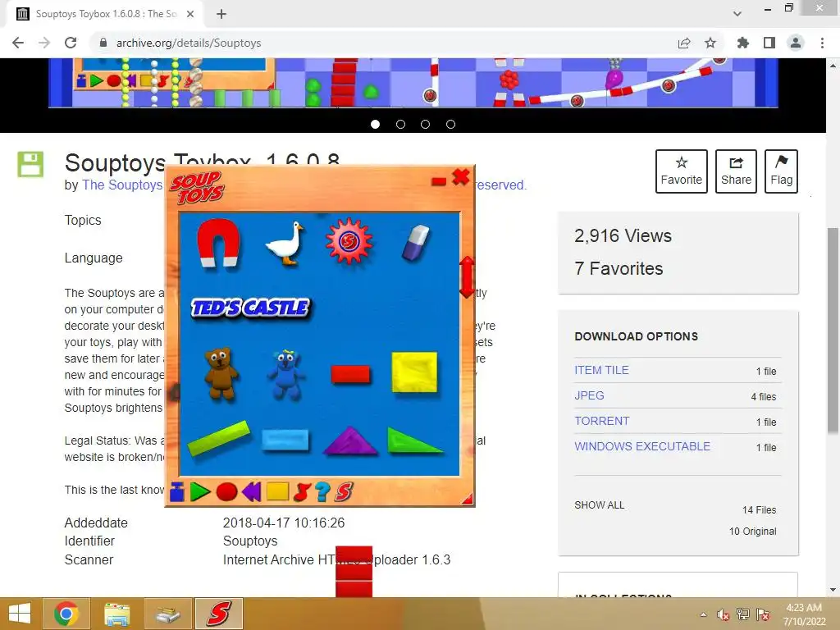Open the TORRENT download link
Image resolution: width=840 pixels, height=630 pixels.
pos(601,421)
